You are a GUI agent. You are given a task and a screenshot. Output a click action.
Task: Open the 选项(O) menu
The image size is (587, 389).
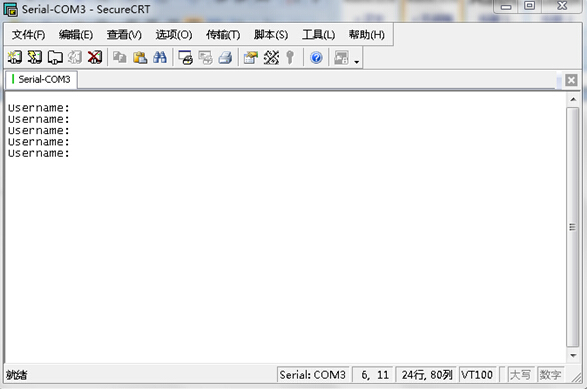(174, 35)
